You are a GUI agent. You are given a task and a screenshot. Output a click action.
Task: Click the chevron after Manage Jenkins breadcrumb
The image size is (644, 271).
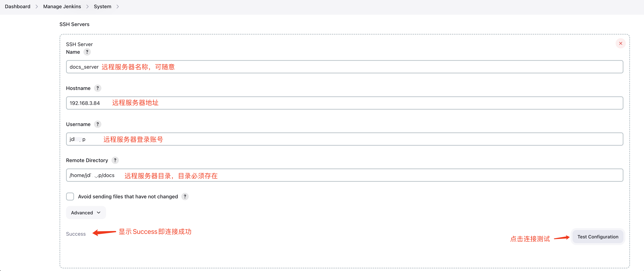[x=88, y=7]
